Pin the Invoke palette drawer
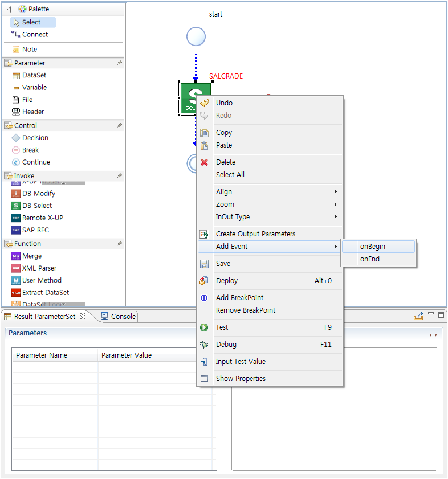Screen dimensions: 448x479 pos(119,176)
